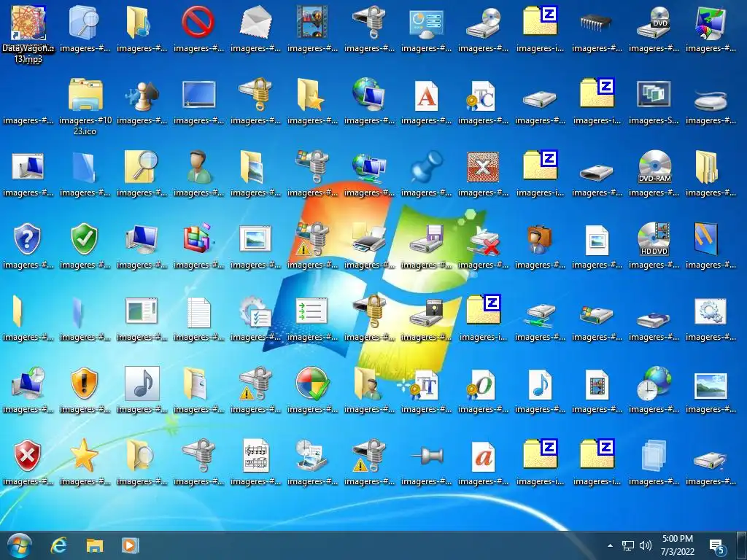Screen dimensions: 747x560
Task: Select the red X shield icon
Action: (x=27, y=456)
